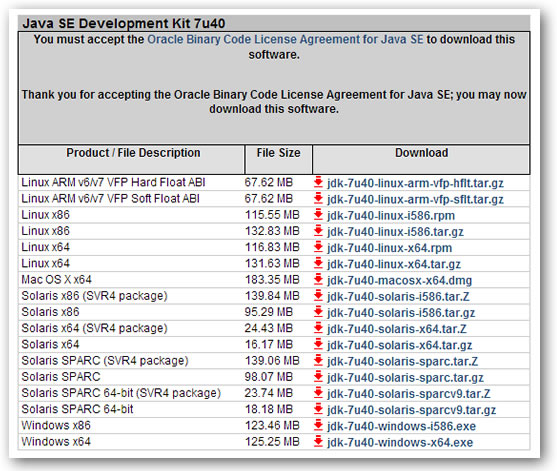
Task: Click the '123.46 MB' file size
Action: pyautogui.click(x=272, y=425)
